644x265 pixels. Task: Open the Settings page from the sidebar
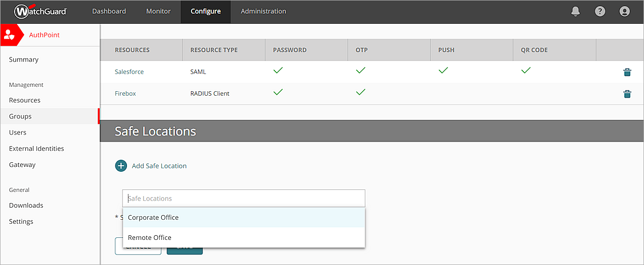click(x=21, y=222)
